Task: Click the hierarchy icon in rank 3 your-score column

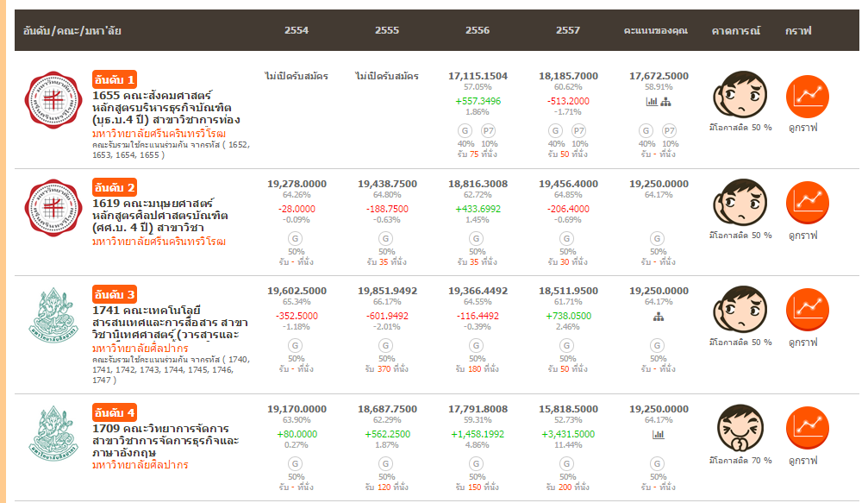Action: pyautogui.click(x=659, y=317)
